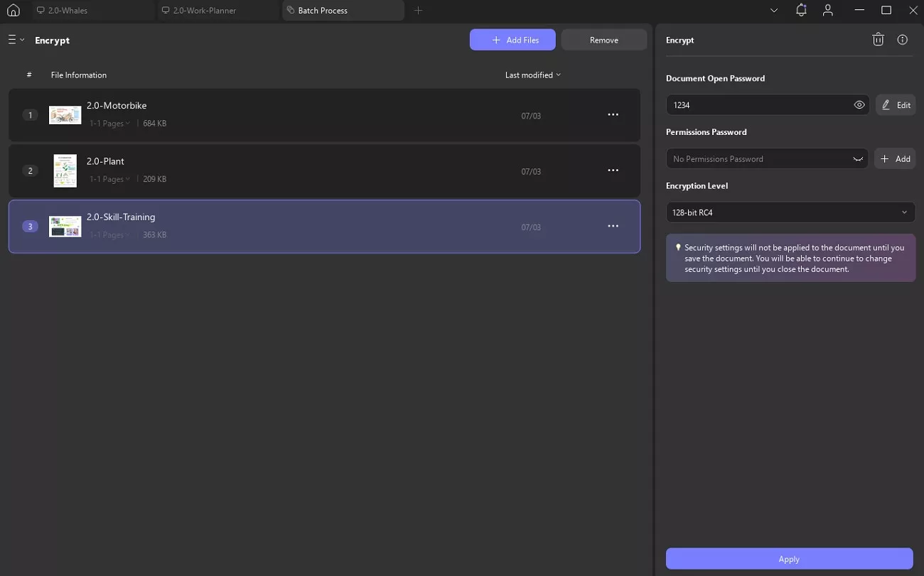Open more options for 2.0-Motorbike
The image size is (924, 576).
613,115
